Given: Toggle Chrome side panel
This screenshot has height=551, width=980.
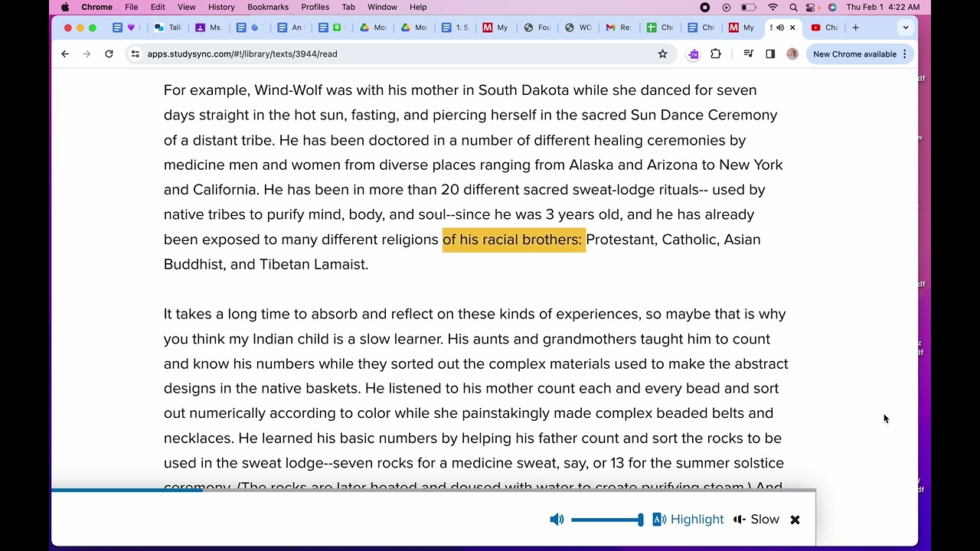Looking at the screenshot, I should (770, 54).
